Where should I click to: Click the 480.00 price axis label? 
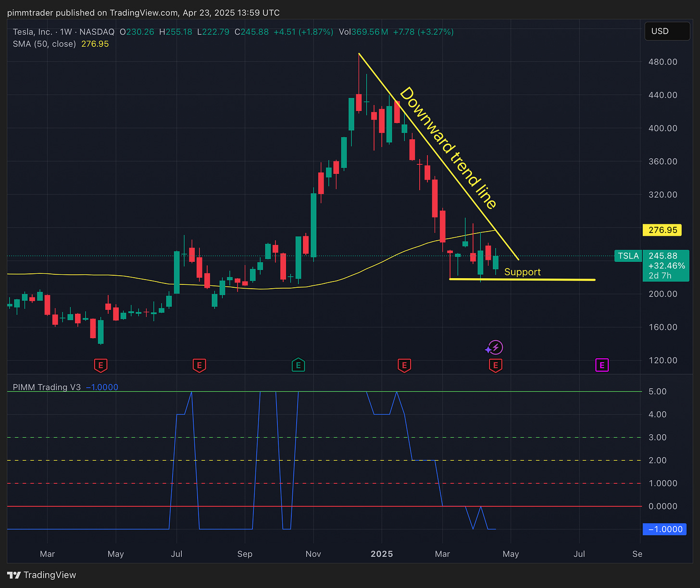pos(663,62)
